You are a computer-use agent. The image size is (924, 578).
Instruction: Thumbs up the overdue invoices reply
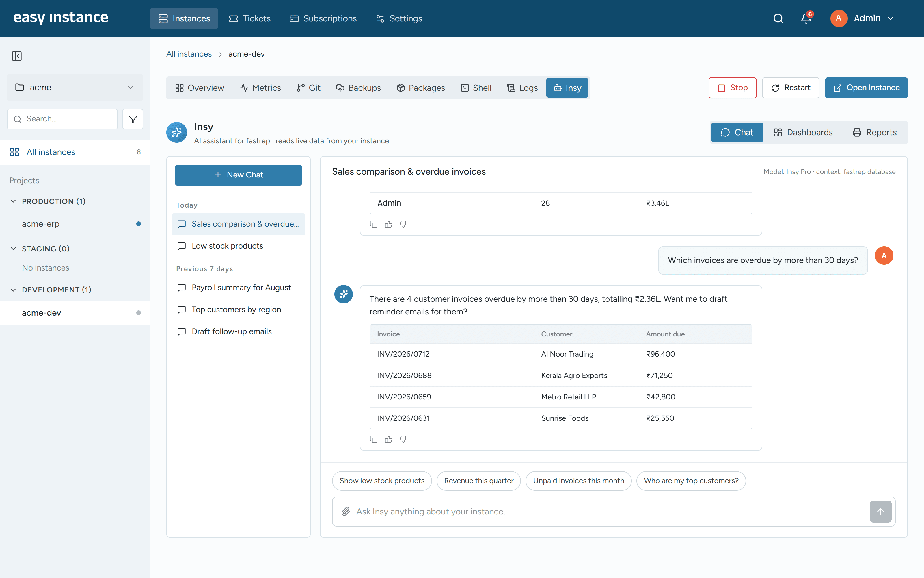pyautogui.click(x=389, y=439)
